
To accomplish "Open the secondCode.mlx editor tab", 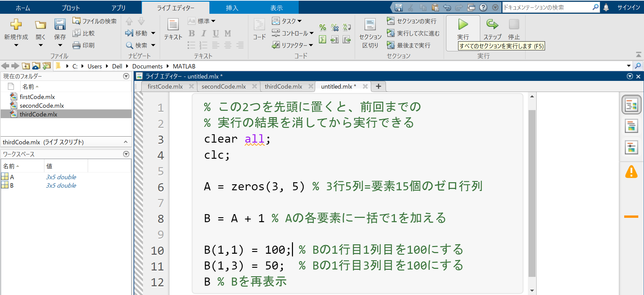I will click(224, 87).
